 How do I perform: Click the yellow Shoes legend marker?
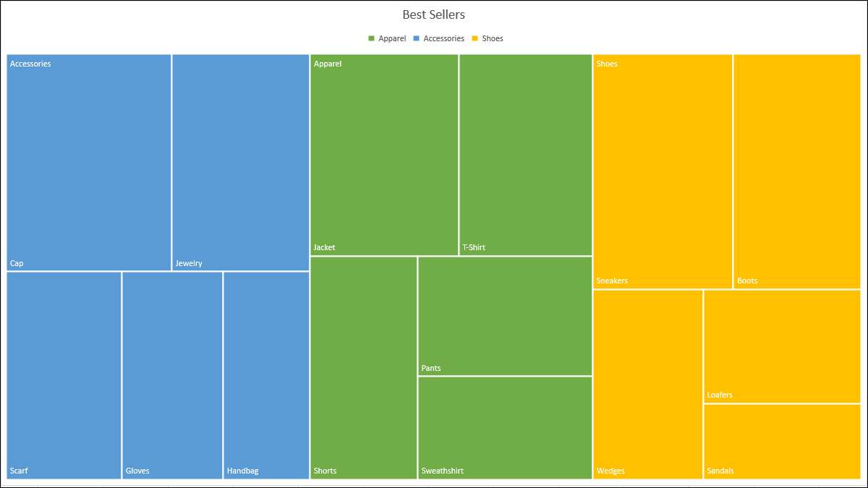[x=474, y=38]
